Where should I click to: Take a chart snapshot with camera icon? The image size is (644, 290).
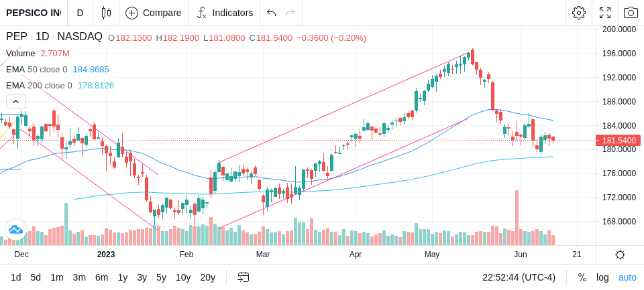(x=631, y=13)
